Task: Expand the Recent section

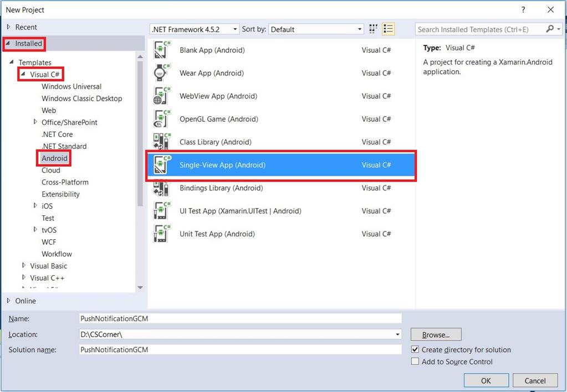Action: point(9,27)
